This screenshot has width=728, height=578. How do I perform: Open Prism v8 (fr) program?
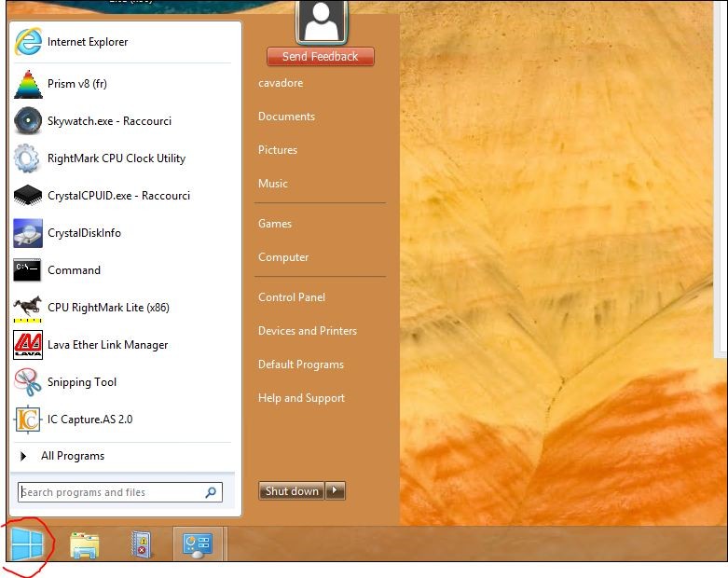tap(76, 84)
